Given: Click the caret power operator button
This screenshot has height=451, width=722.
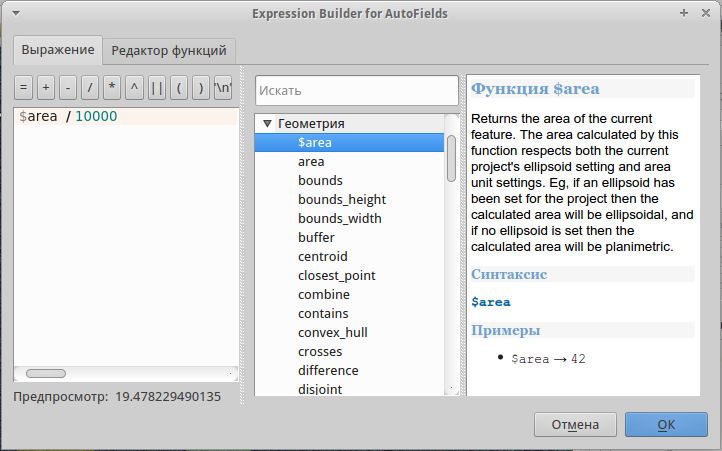Looking at the screenshot, I should click(x=134, y=88).
